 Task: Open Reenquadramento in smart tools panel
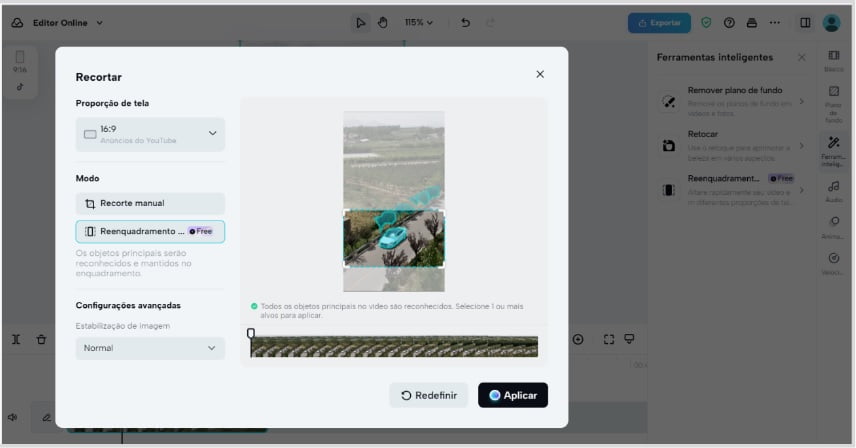732,190
